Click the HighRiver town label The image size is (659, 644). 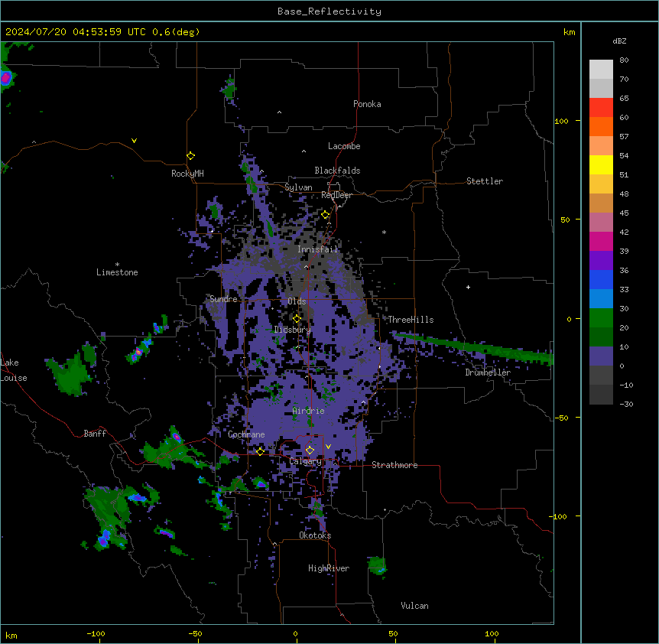click(329, 568)
